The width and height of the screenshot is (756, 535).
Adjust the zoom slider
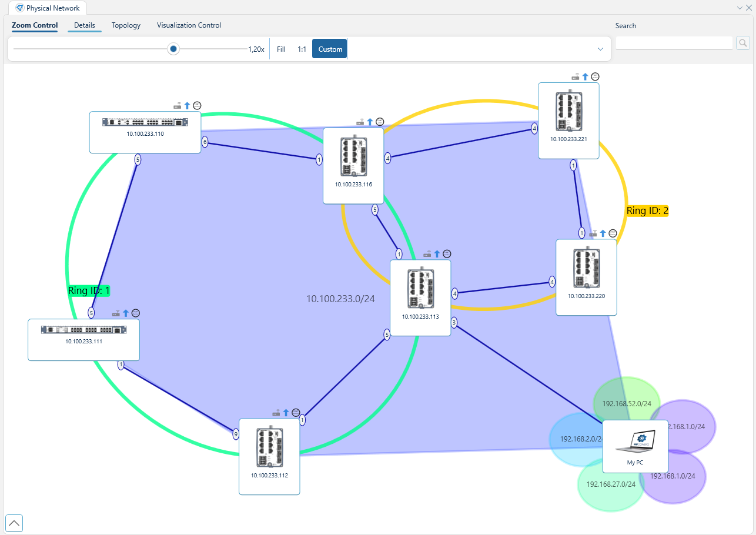173,49
